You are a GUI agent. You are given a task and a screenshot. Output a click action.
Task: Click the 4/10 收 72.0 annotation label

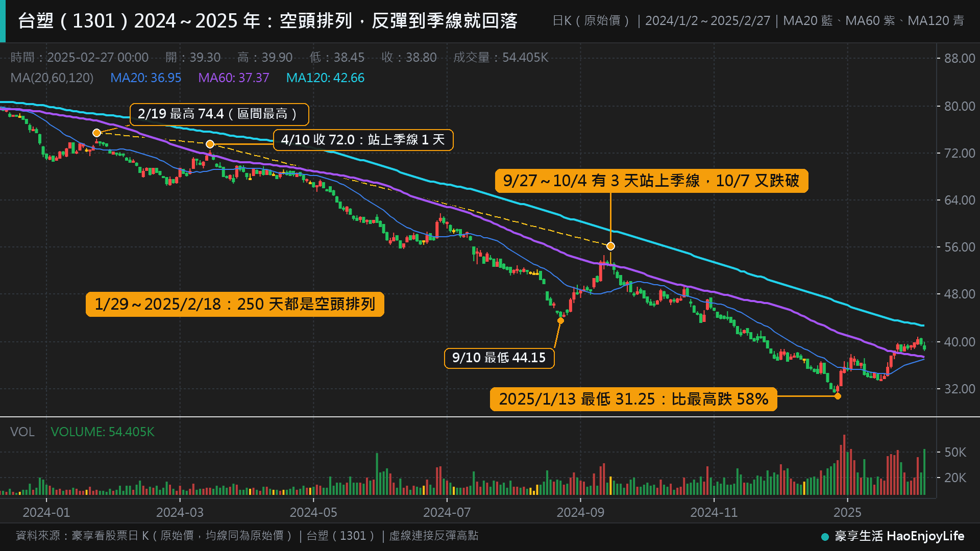coord(363,140)
